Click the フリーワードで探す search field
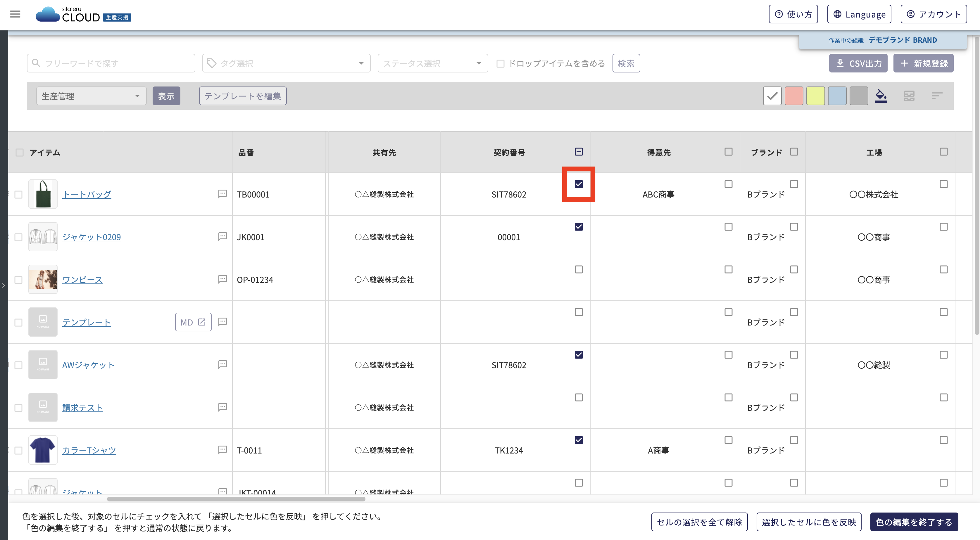Screen dimensions: 980x540 click(111, 63)
